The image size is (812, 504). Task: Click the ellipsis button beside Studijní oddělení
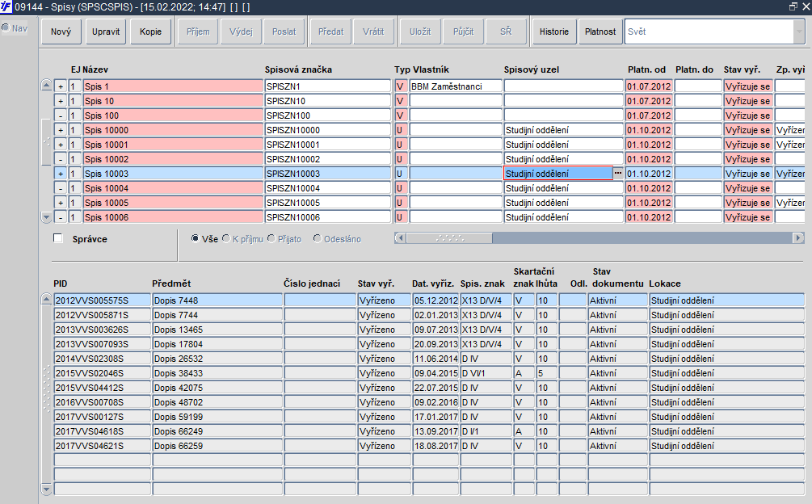click(618, 174)
